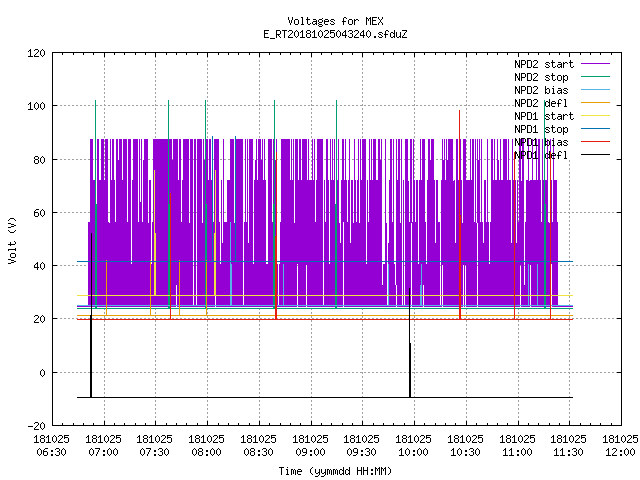The image size is (640, 480).
Task: Click the 'NPD1 defl' legend label
Action: (541, 156)
